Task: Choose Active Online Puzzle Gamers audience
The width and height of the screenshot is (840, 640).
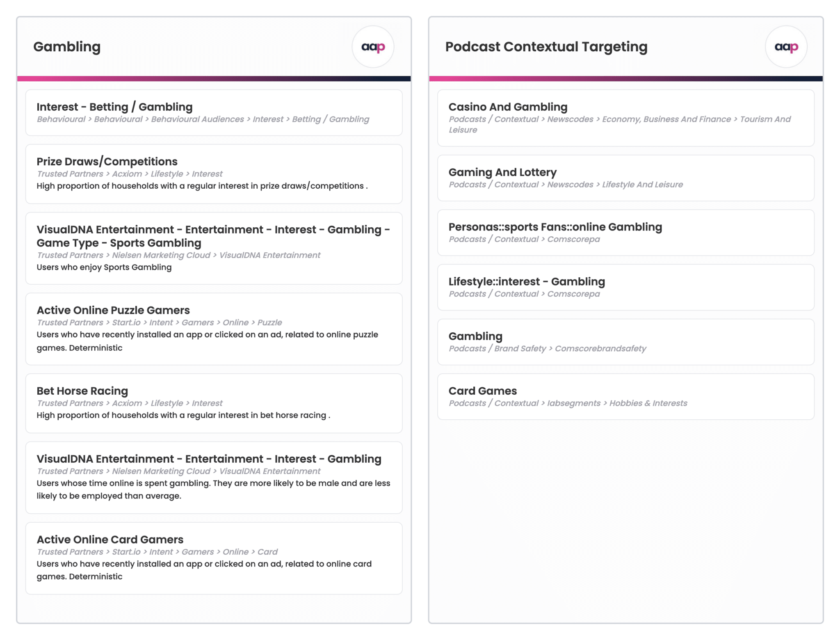Action: pyautogui.click(x=214, y=329)
